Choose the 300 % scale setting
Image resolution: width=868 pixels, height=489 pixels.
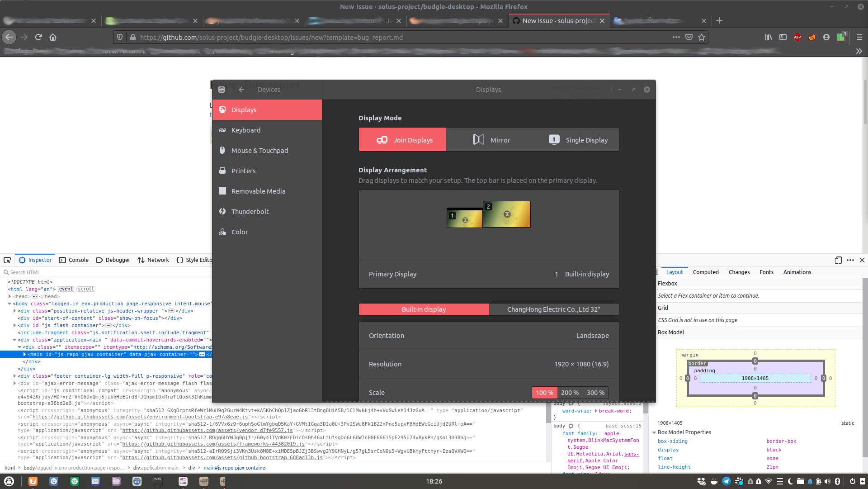[x=595, y=392]
